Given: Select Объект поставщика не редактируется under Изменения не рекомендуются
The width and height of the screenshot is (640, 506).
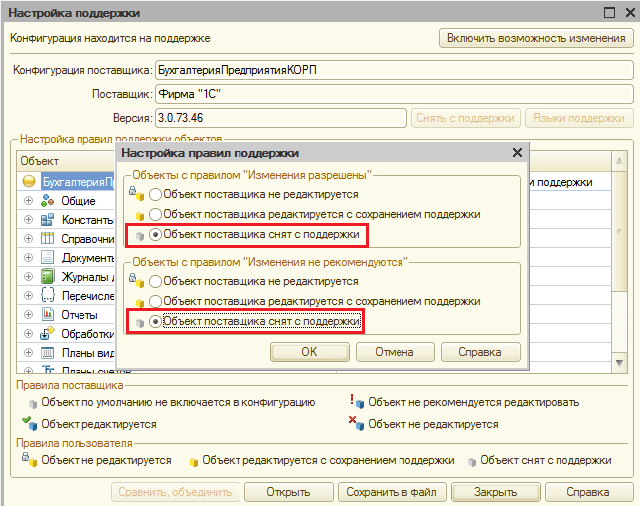Looking at the screenshot, I should 155,281.
